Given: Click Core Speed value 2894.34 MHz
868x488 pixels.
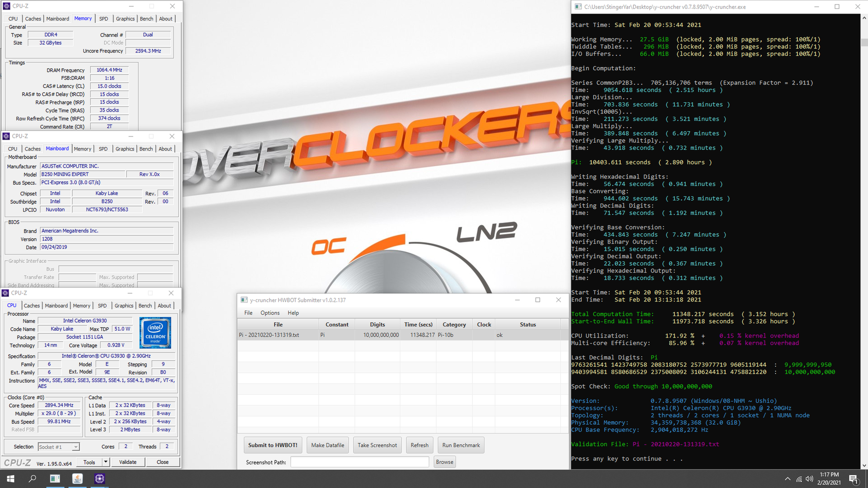Looking at the screenshot, I should point(59,405).
